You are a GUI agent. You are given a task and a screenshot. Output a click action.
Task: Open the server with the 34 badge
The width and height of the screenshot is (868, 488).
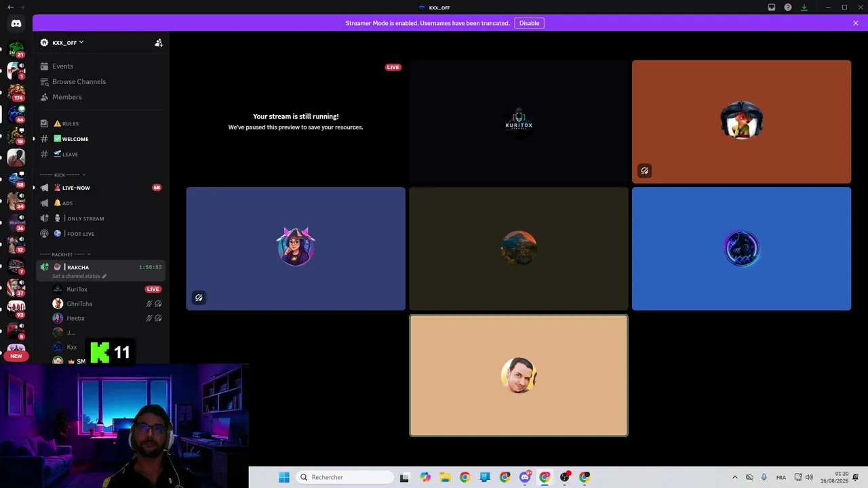[16, 201]
